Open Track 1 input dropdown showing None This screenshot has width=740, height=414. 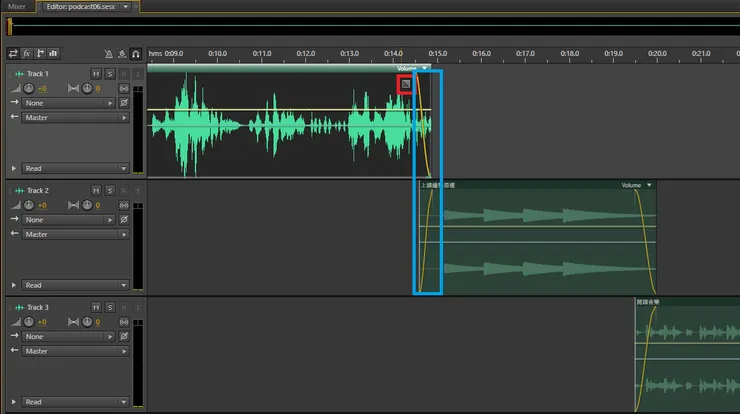tap(68, 103)
